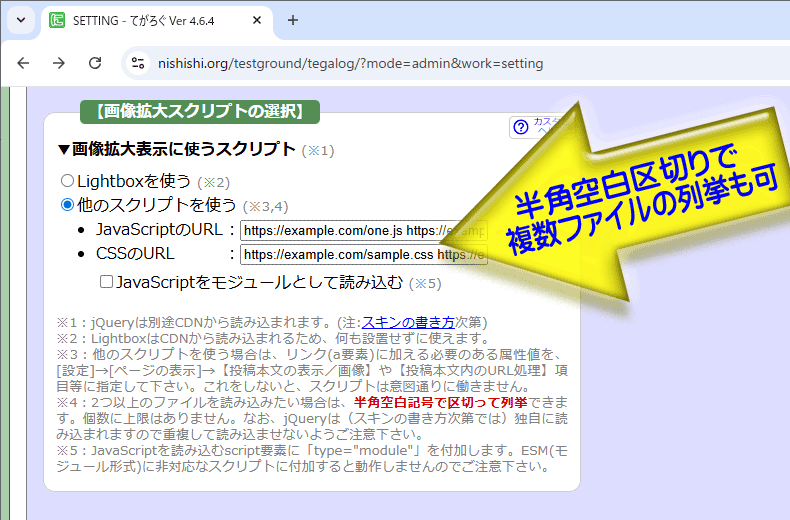Enable JavaScriptをモジュールとして読み込む checkbox

[107, 282]
